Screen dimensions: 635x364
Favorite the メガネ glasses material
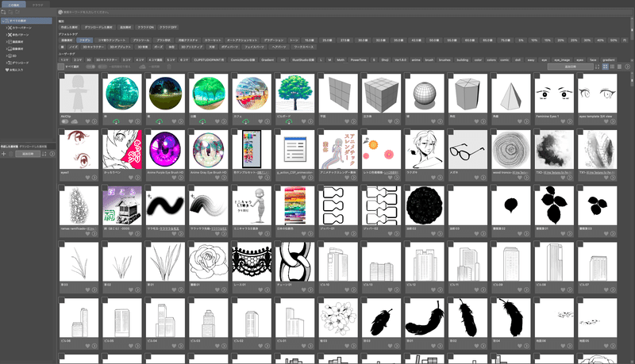click(477, 178)
